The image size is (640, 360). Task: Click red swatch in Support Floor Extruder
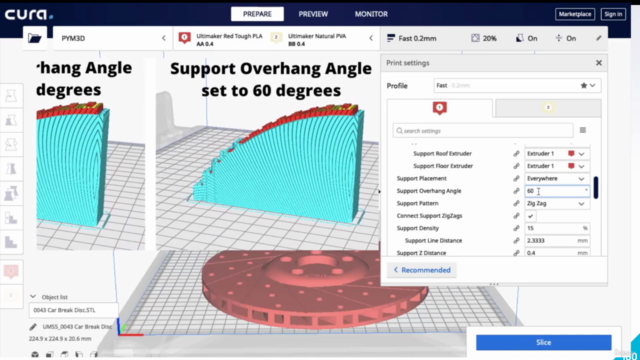click(x=571, y=166)
